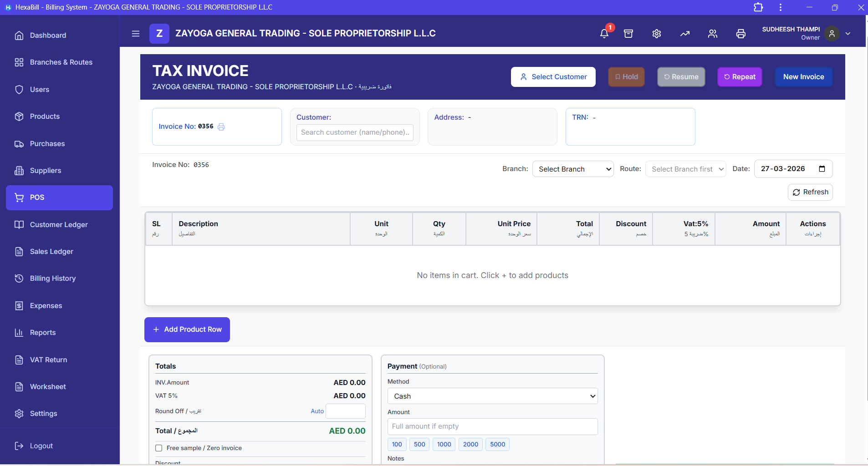This screenshot has width=868, height=466.
Task: Select the 100 quick amount button
Action: click(x=397, y=445)
